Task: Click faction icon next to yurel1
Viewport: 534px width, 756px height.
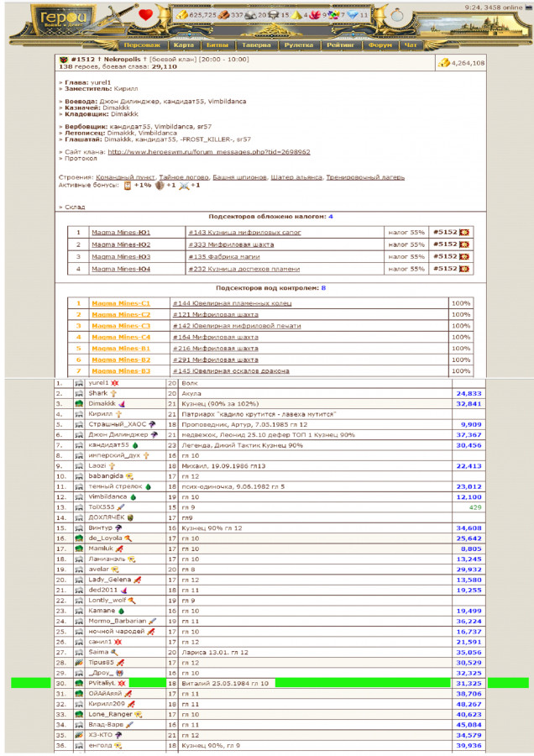Action: click(x=115, y=383)
